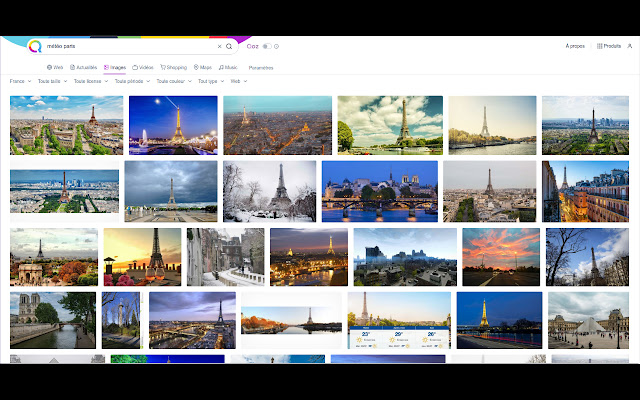The height and width of the screenshot is (400, 640).
Task: Open Haussmann buildings street at dusk image
Action: [x=585, y=191]
